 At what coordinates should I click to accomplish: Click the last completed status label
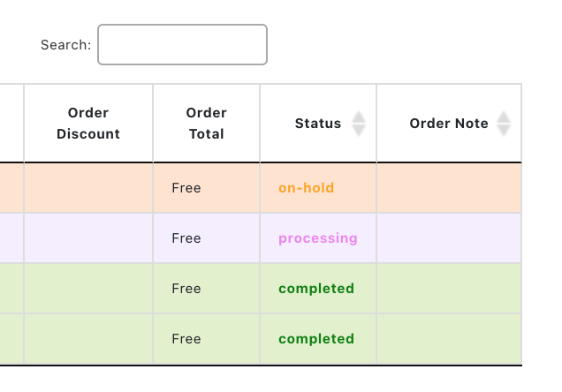[316, 339]
